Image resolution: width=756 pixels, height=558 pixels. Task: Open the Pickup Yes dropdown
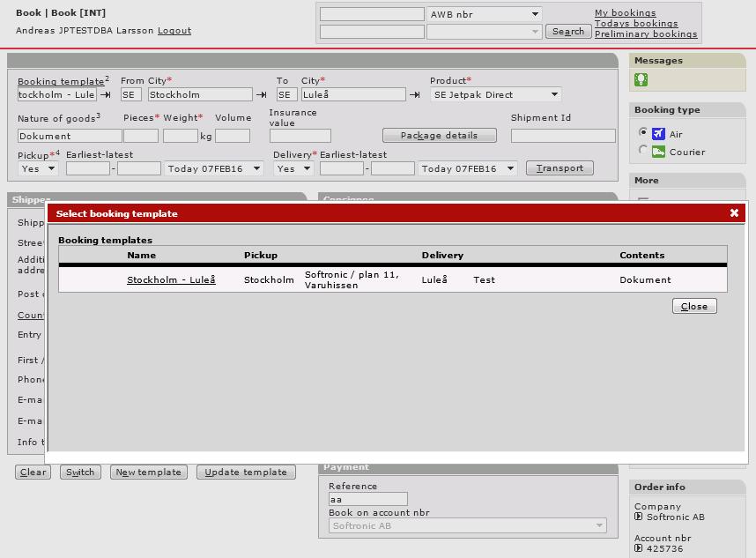pos(38,168)
